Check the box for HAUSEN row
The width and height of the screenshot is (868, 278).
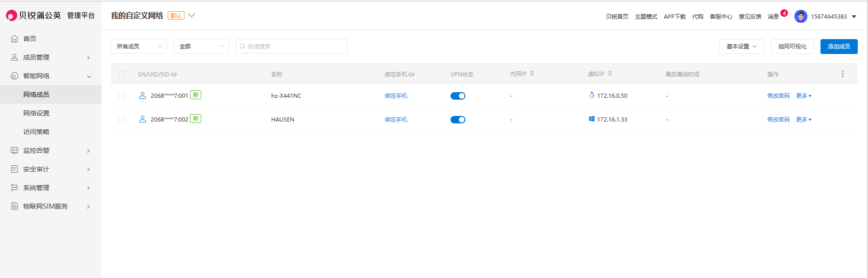click(x=122, y=120)
